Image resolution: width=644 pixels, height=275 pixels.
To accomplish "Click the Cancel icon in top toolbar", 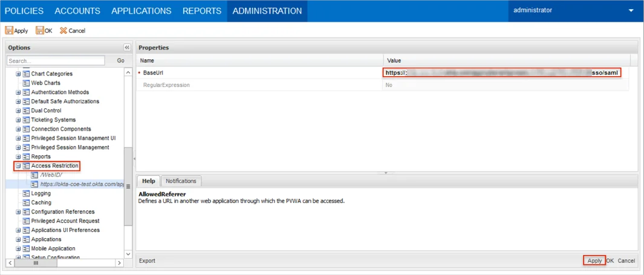I will 63,30.
